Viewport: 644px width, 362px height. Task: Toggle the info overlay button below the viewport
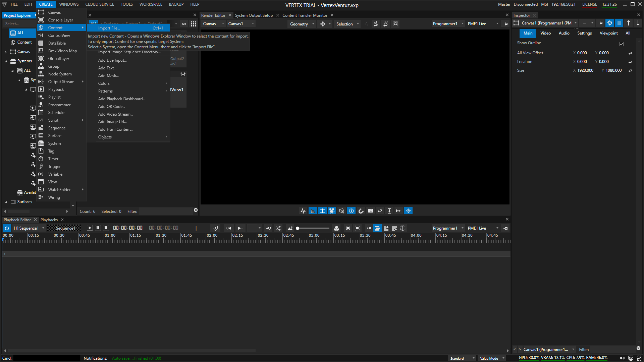tap(351, 211)
